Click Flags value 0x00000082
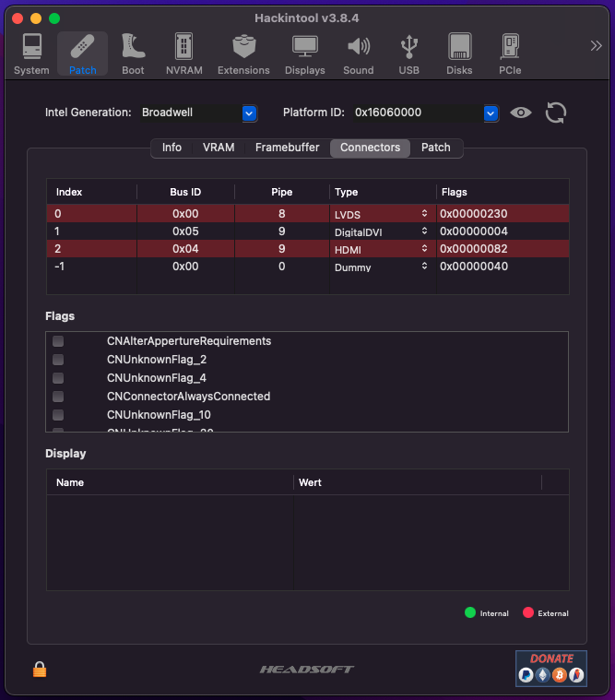 click(x=474, y=249)
